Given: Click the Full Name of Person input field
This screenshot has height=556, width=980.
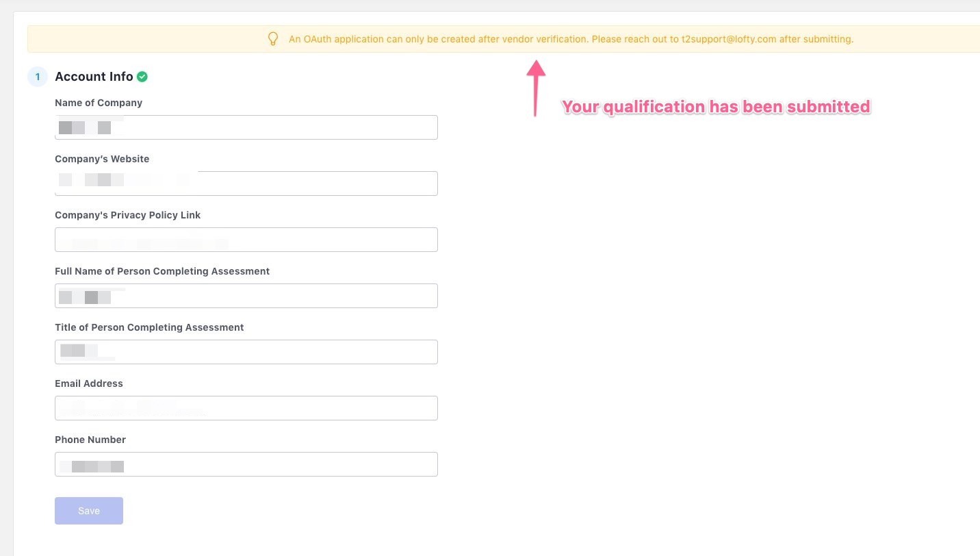Looking at the screenshot, I should pyautogui.click(x=246, y=296).
